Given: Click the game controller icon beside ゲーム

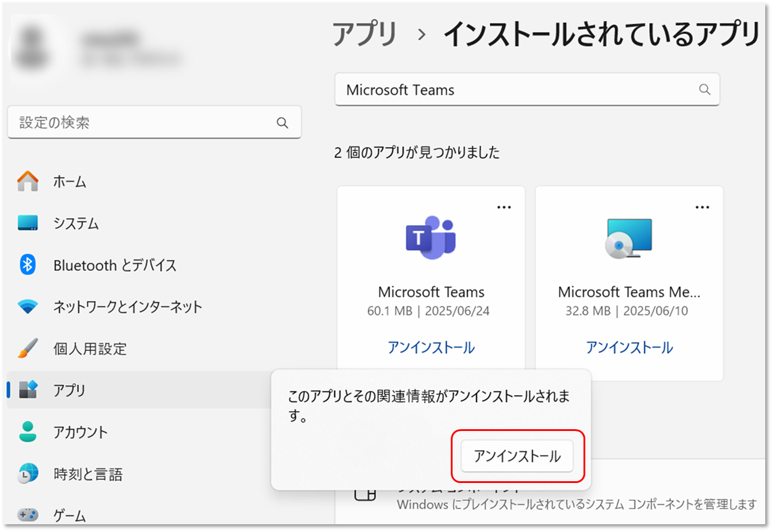Looking at the screenshot, I should [x=28, y=515].
